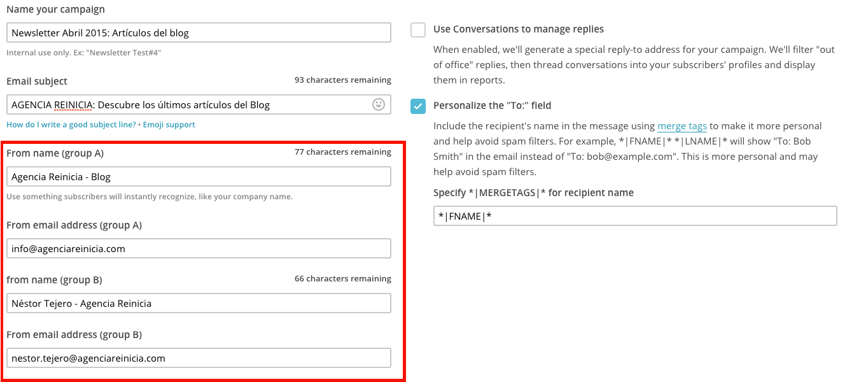Follow the merge tags link
This screenshot has height=382, width=868.
682,126
